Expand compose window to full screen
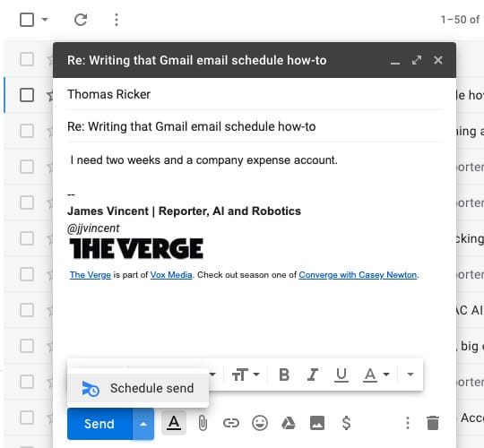This screenshot has width=484, height=448. pyautogui.click(x=417, y=60)
